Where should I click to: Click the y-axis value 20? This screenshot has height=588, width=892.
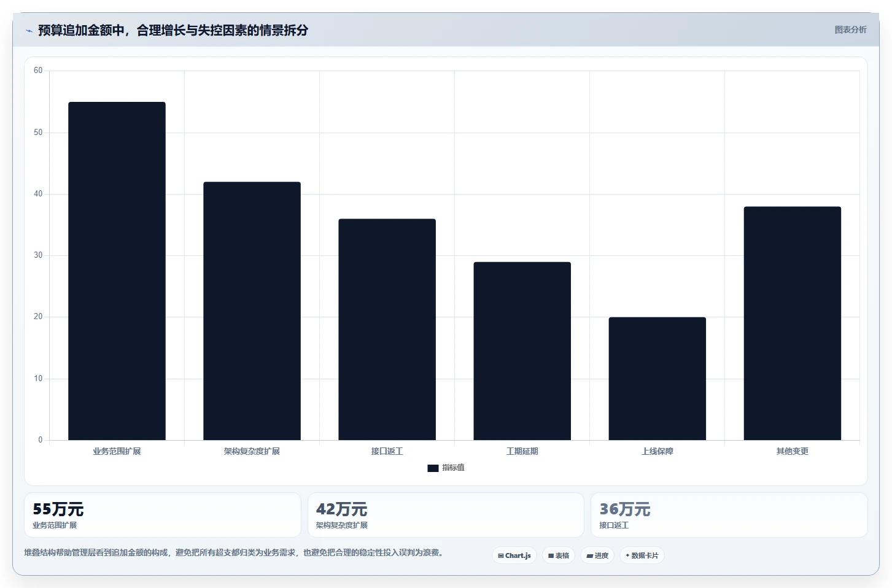[38, 317]
